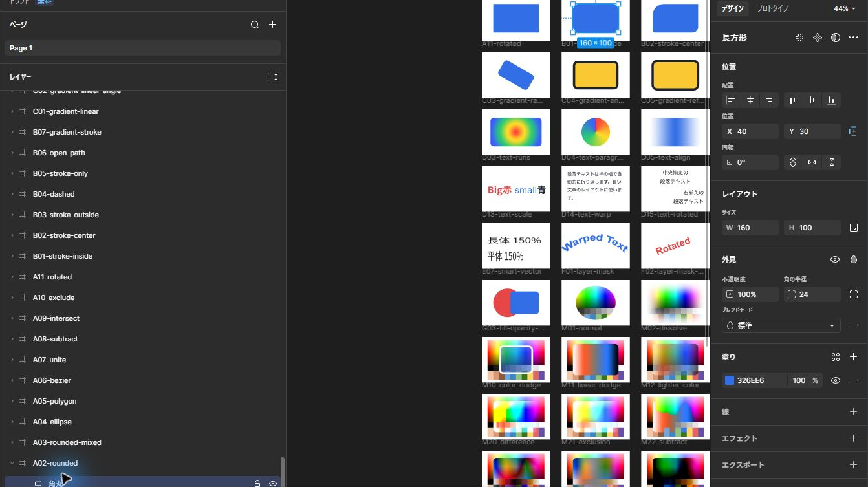Expand the A03-rounded-mixed layer chevron
Screen dimensions: 868x487
pyautogui.click(x=12, y=442)
